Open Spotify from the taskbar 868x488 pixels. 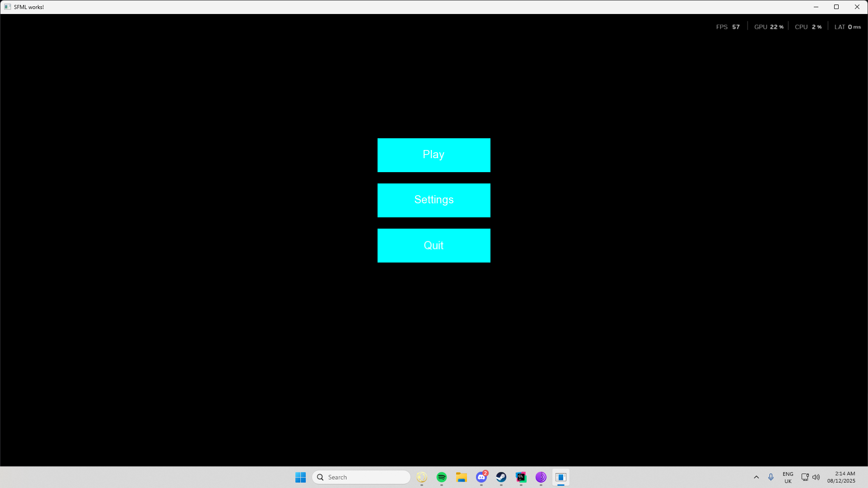point(442,477)
